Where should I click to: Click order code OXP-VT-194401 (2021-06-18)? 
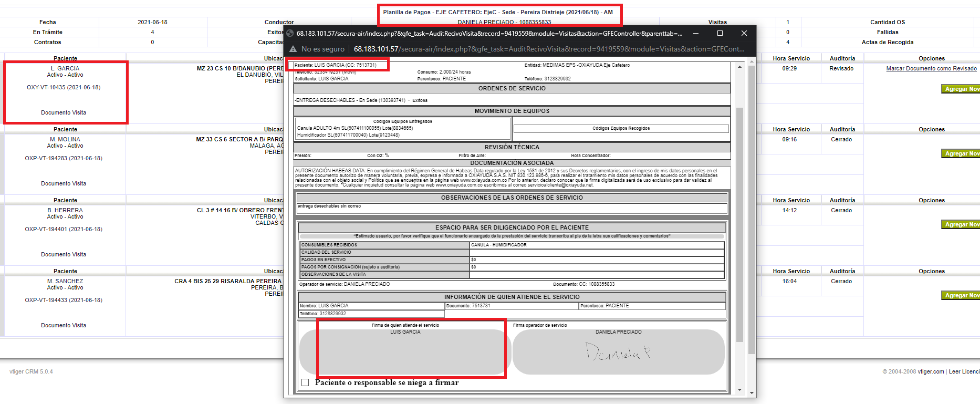coord(64,229)
